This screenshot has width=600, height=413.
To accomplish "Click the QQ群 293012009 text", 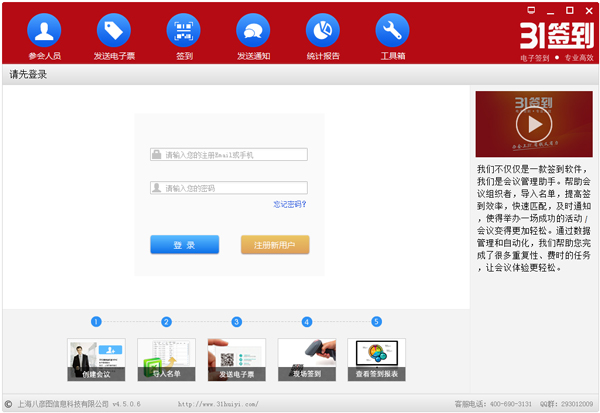I will tap(566, 404).
